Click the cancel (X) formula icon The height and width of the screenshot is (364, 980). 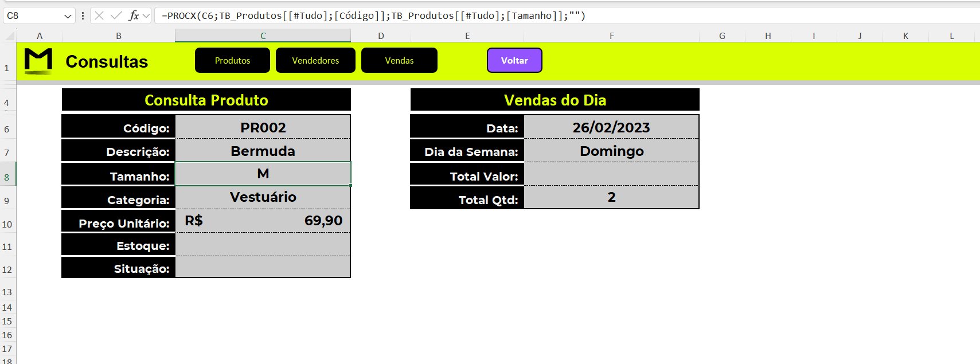(99, 15)
